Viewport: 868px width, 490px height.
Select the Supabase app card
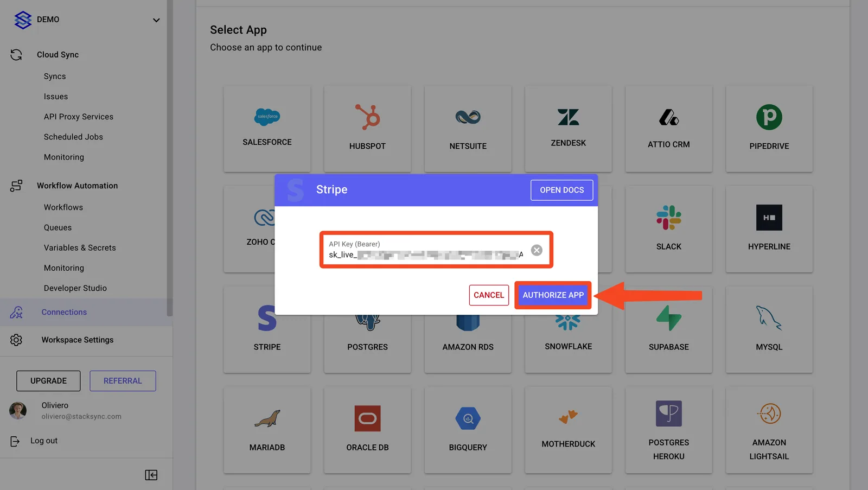[668, 329]
